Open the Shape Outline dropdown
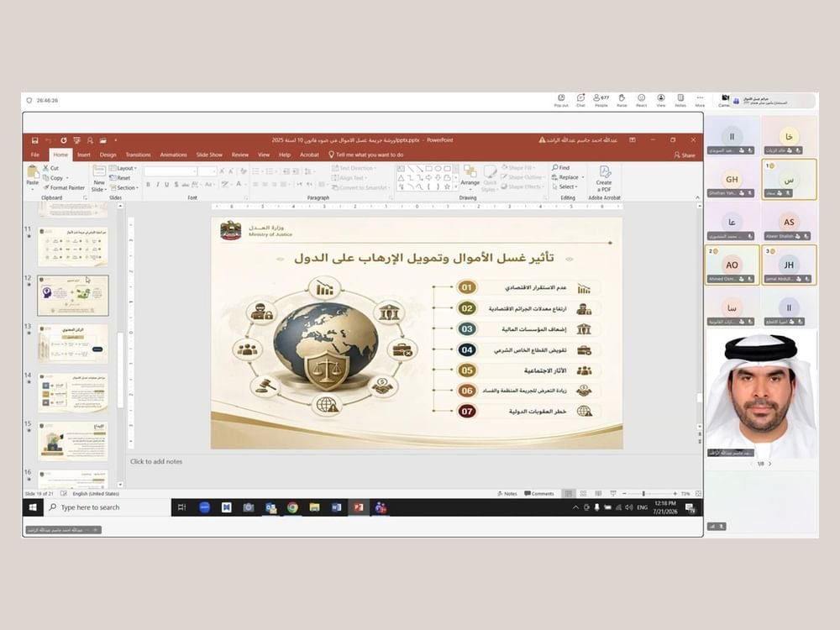The height and width of the screenshot is (630, 840). click(x=523, y=177)
